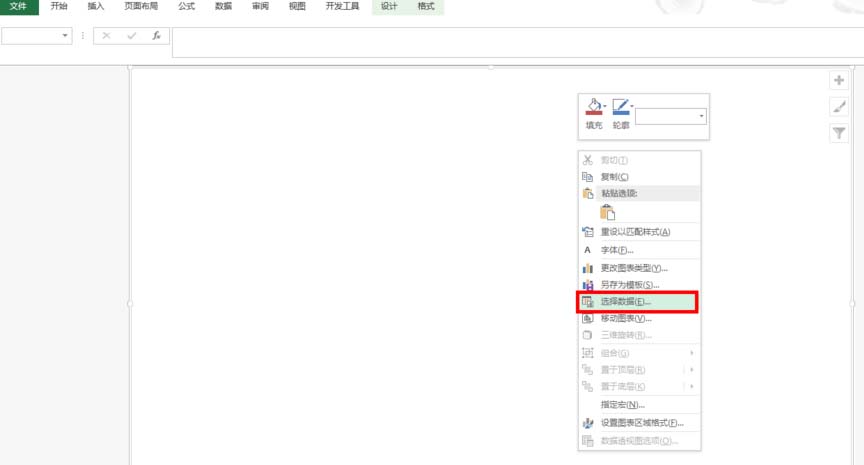Open 字体(F)... font dialog
The width and height of the screenshot is (864, 465).
[639, 250]
